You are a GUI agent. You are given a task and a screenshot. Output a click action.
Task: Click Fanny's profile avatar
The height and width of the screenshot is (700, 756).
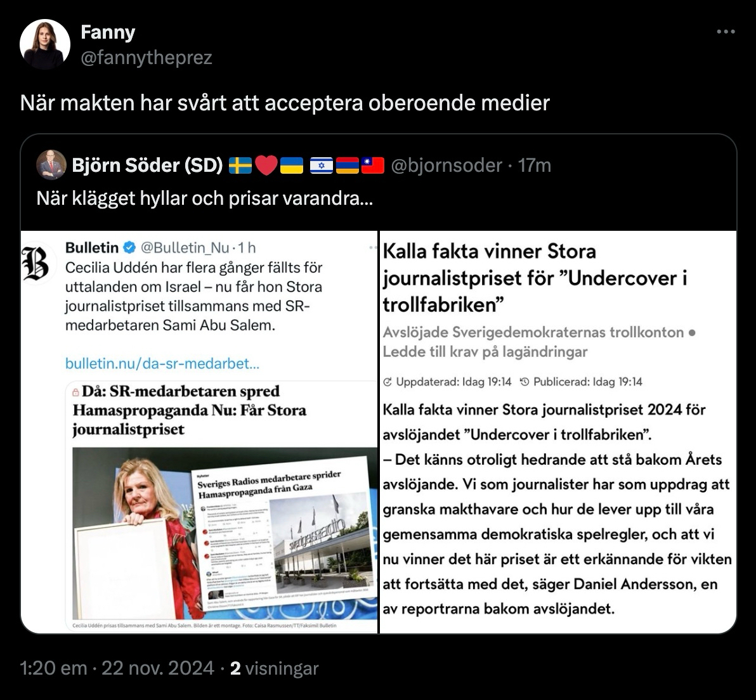(x=45, y=44)
